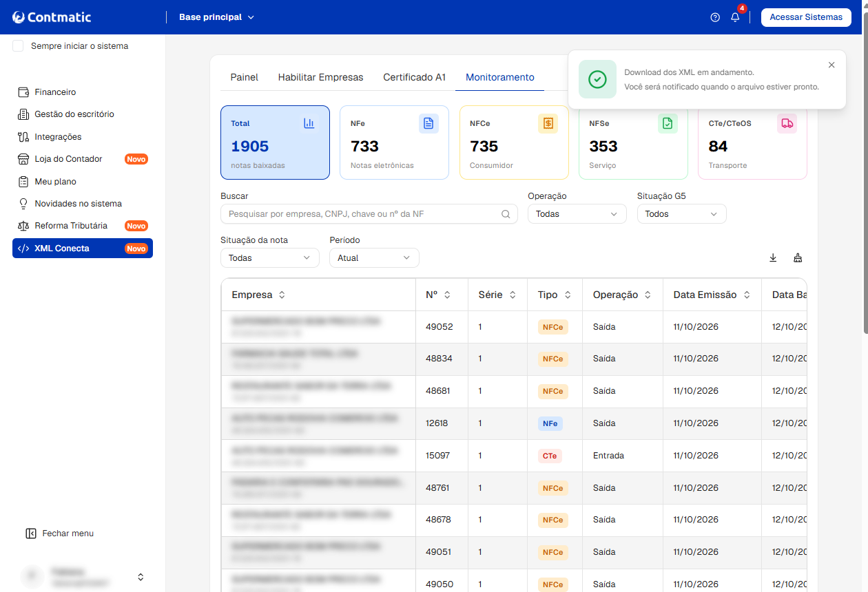Image resolution: width=868 pixels, height=592 pixels.
Task: Enable the Sempre iniciar o sistema checkbox
Action: click(18, 46)
